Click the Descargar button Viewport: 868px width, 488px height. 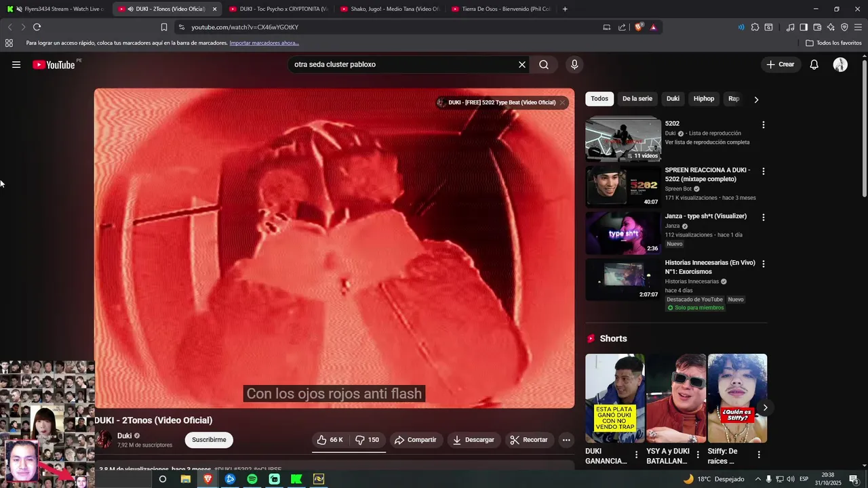473,440
